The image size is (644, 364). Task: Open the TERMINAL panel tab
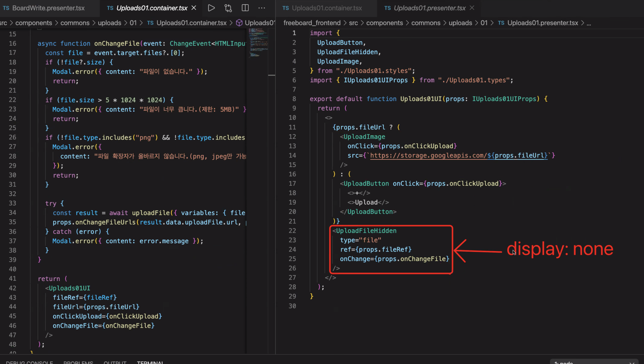(x=150, y=362)
